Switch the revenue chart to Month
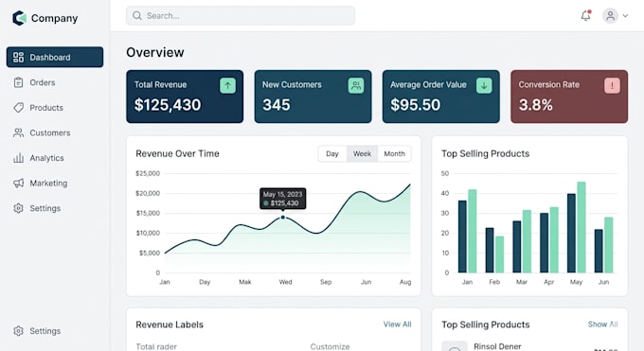Image resolution: width=644 pixels, height=351 pixels. click(x=394, y=153)
